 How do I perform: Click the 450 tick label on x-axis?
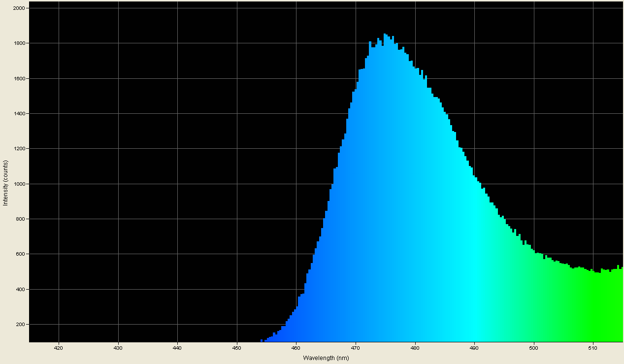click(236, 348)
